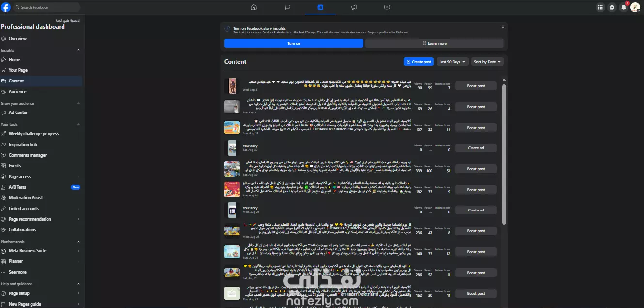Open the Facebook logo home link
644x308 pixels.
pyautogui.click(x=6, y=7)
